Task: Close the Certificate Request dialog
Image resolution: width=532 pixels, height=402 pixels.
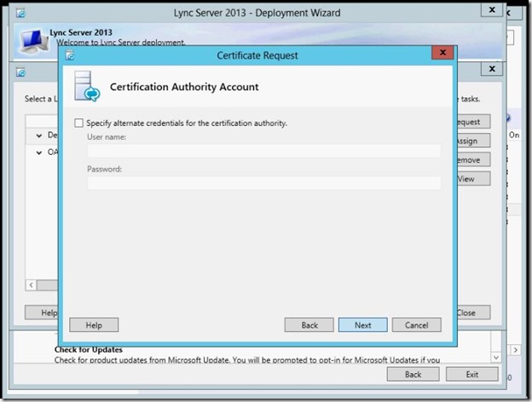Action: (x=442, y=53)
